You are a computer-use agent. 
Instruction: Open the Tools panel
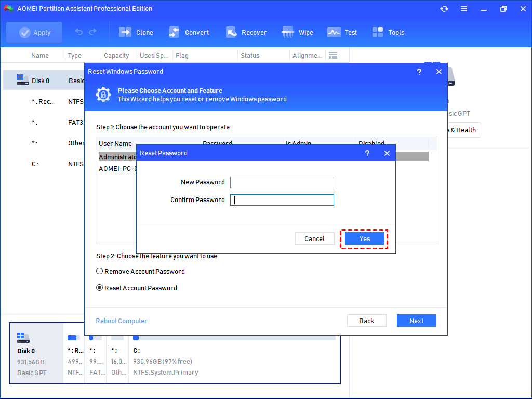(x=388, y=32)
